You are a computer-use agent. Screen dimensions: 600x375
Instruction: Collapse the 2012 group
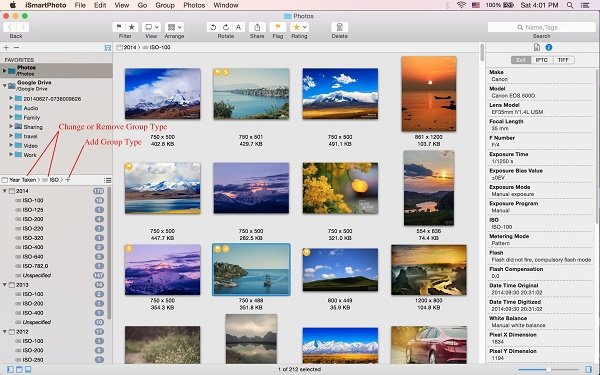coord(5,332)
